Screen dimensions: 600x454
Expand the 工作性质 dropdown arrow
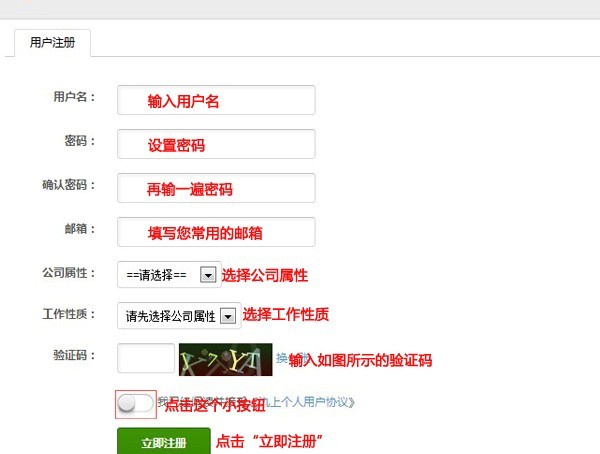click(x=229, y=316)
